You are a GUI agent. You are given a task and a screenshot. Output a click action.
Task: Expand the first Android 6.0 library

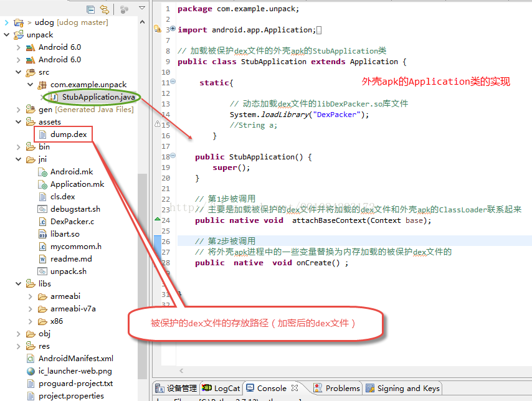[19, 47]
